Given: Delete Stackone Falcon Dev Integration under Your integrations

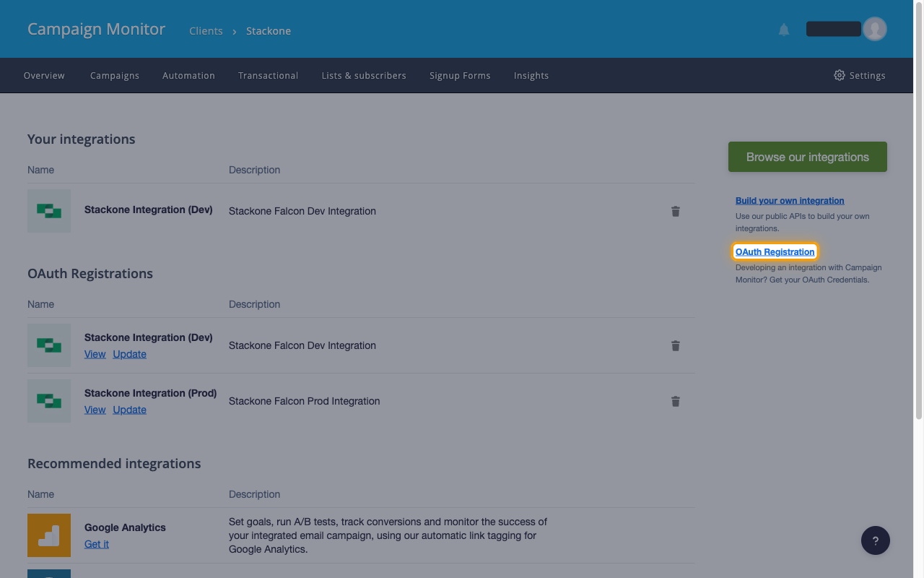Looking at the screenshot, I should coord(676,211).
